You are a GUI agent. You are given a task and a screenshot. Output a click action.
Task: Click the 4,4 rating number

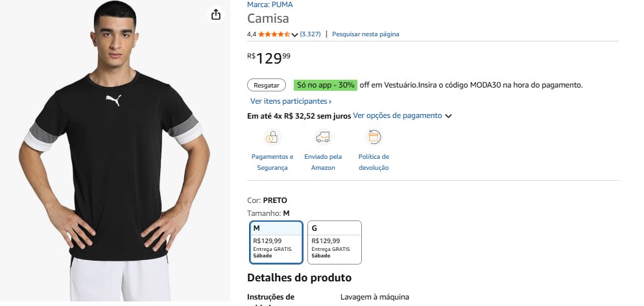[x=252, y=34]
